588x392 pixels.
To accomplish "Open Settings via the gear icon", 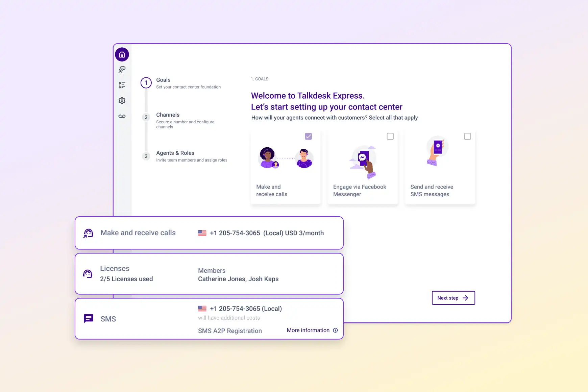I will tap(122, 100).
